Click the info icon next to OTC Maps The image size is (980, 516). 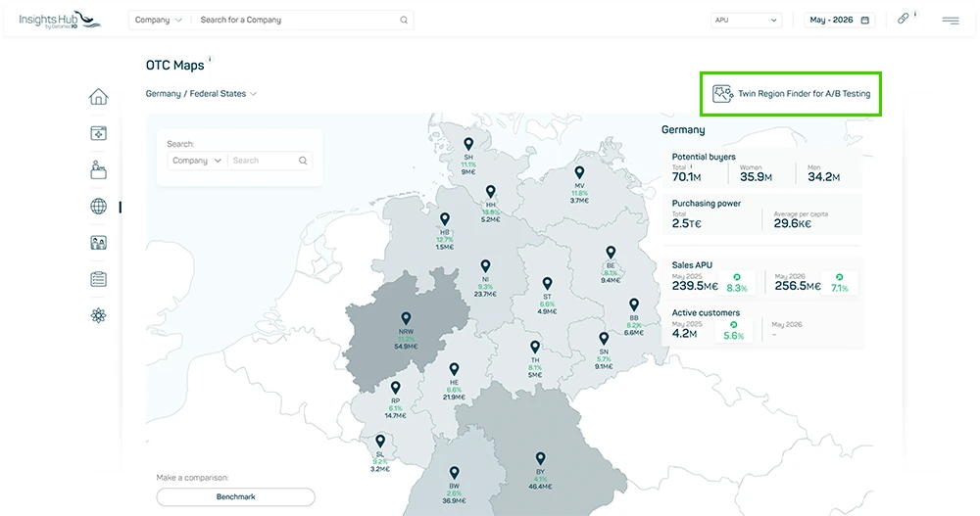tap(210, 60)
